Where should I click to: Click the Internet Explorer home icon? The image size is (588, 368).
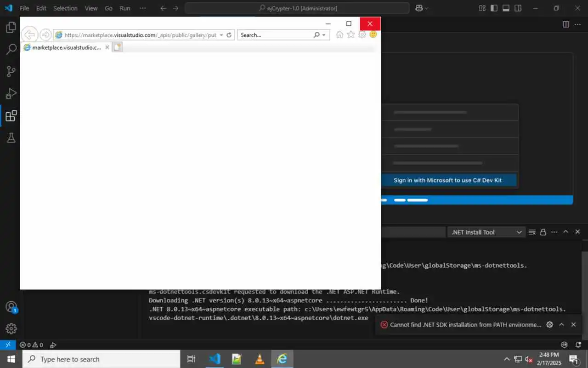pyautogui.click(x=339, y=34)
